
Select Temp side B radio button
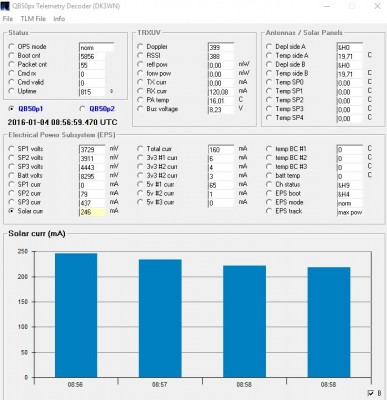pyautogui.click(x=269, y=73)
